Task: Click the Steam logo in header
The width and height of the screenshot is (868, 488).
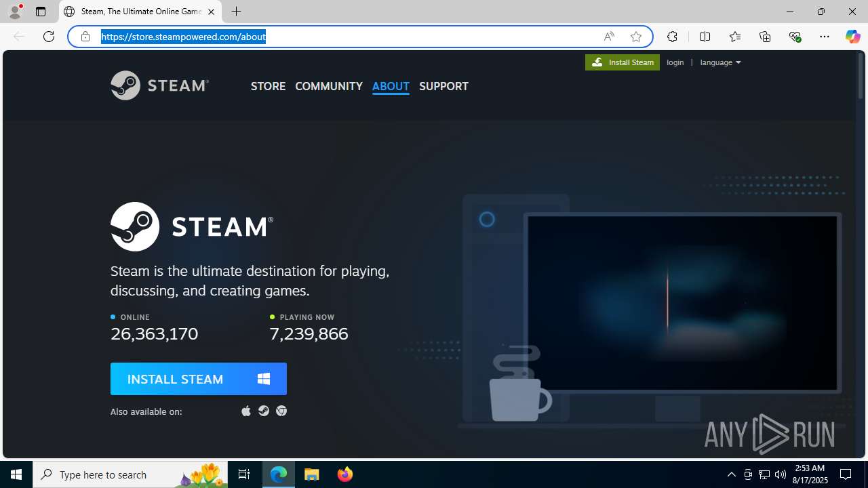Action: 159,85
